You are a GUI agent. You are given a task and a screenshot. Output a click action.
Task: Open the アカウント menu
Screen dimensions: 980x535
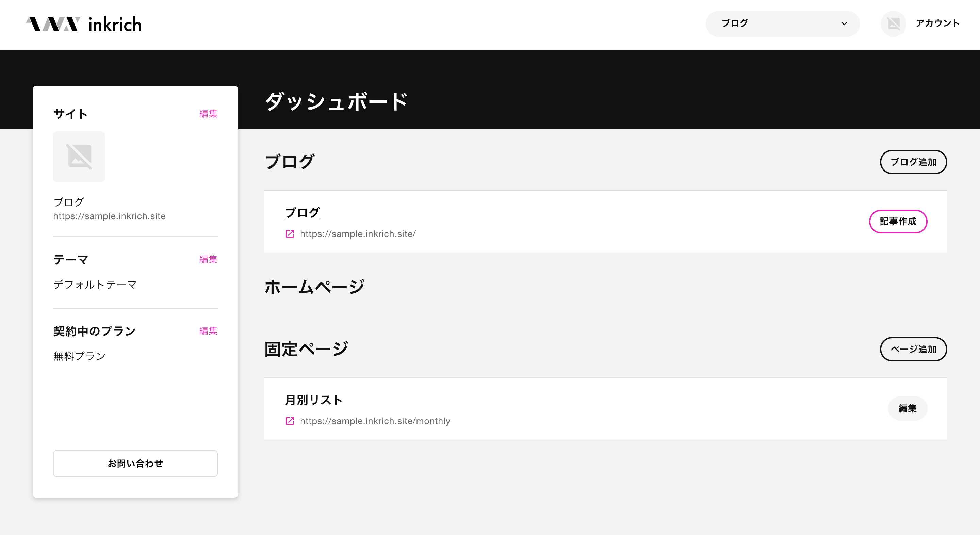click(937, 23)
